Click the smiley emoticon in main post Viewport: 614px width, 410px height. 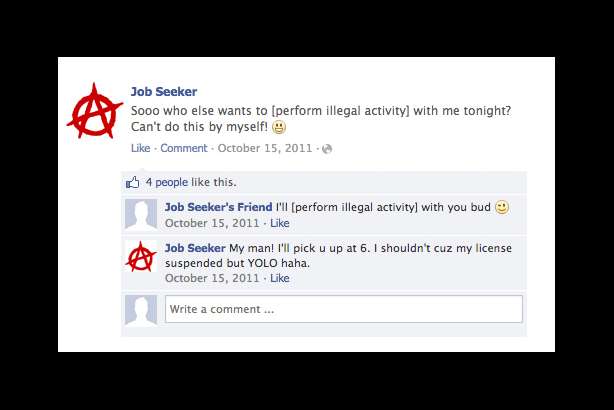click(279, 127)
